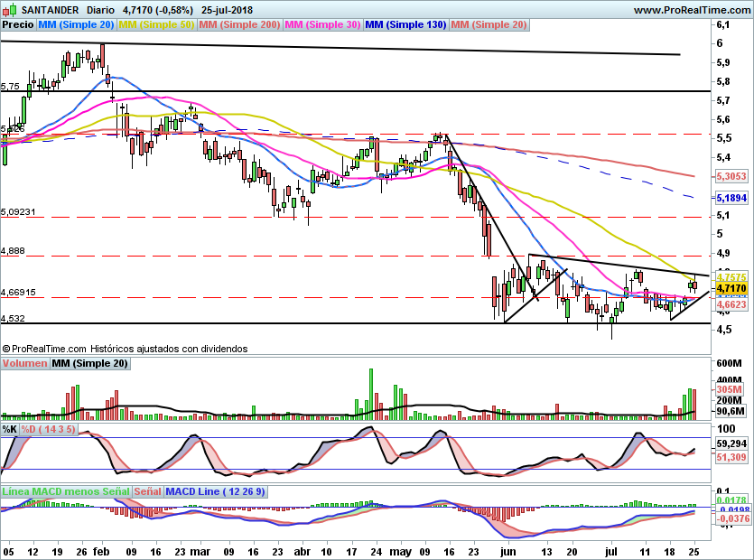Select the MM (Simple 130) label
The height and width of the screenshot is (560, 754).
[405, 24]
